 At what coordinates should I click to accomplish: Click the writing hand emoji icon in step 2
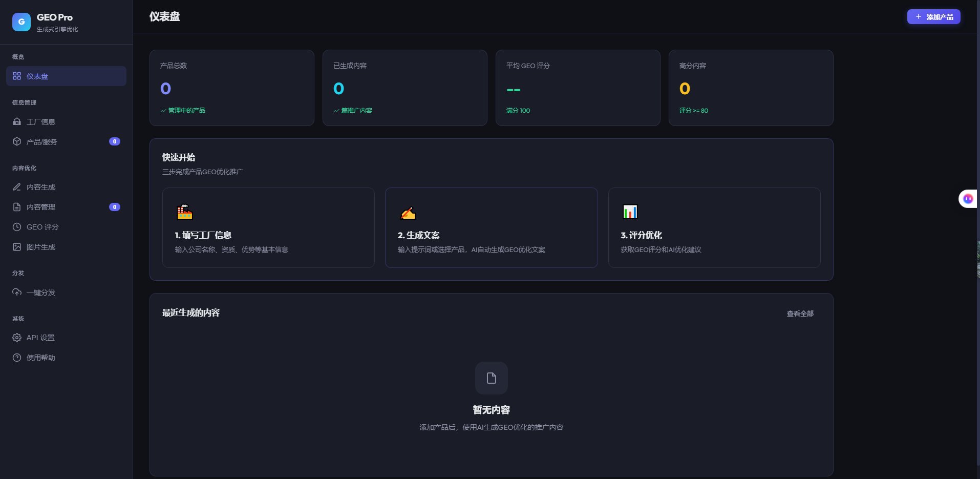pos(408,212)
